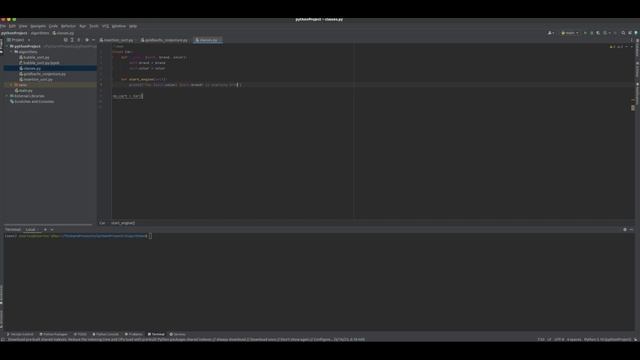Click collapse all icon in Project panel

point(79,40)
